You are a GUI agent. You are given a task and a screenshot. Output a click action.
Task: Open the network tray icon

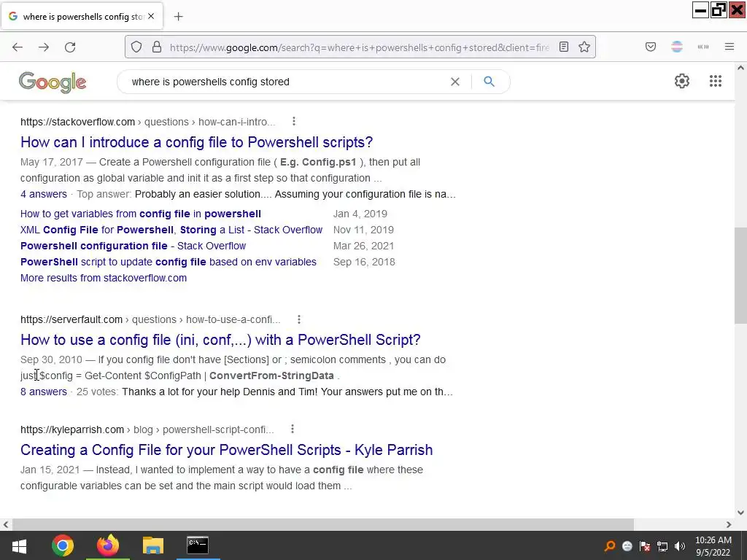click(x=662, y=546)
